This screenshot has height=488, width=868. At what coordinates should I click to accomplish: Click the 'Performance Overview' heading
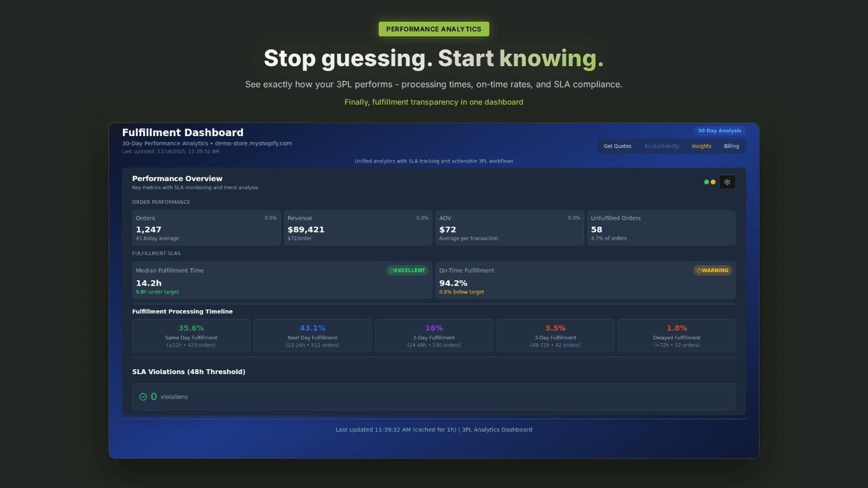[x=177, y=178]
